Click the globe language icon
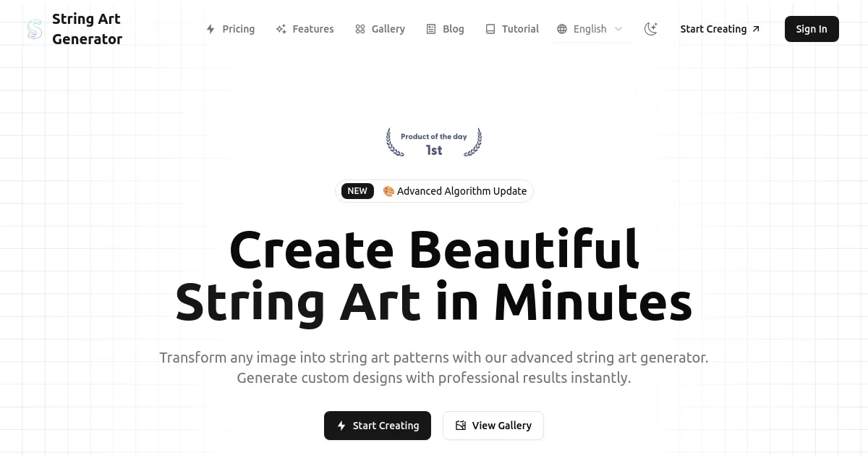The image size is (868, 456). click(x=562, y=29)
